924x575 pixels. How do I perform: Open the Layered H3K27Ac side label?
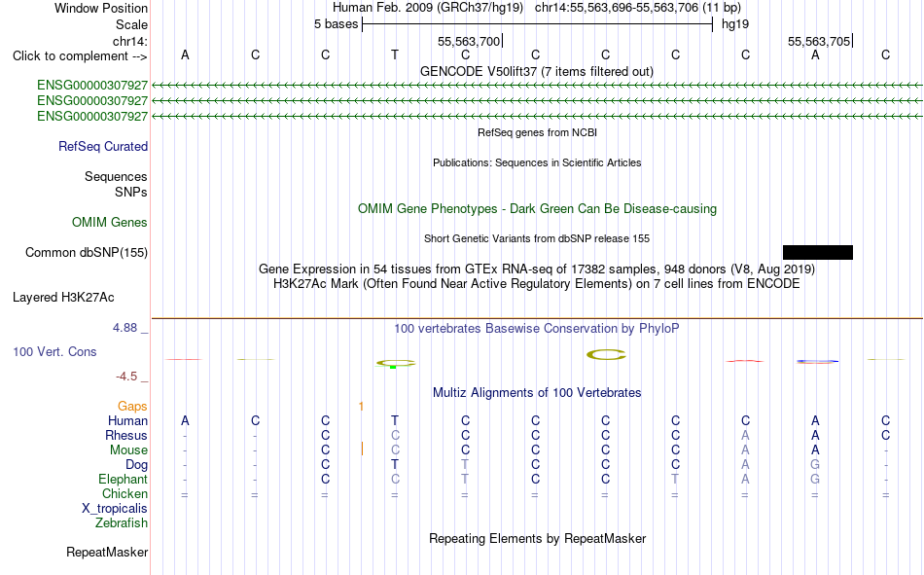pyautogui.click(x=63, y=298)
